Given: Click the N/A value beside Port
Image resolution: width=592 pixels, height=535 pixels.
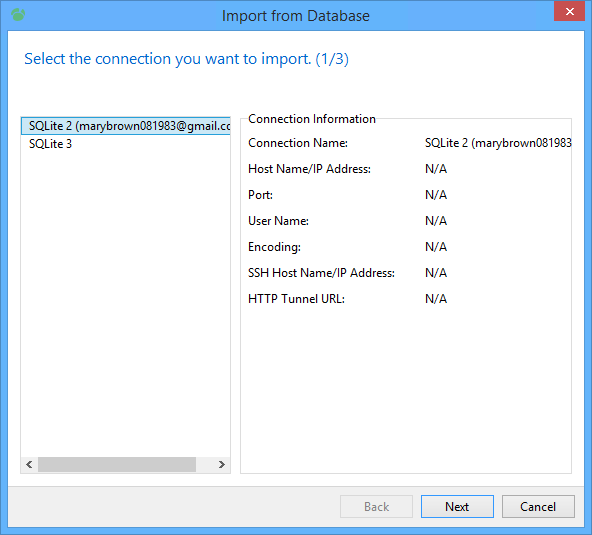Looking at the screenshot, I should click(436, 195).
